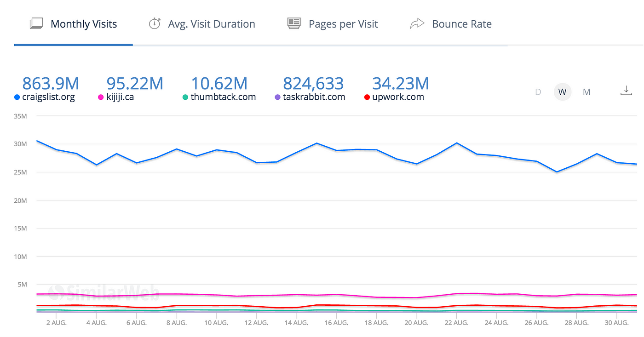
Task: Select monthly granularity M
Action: tap(586, 92)
